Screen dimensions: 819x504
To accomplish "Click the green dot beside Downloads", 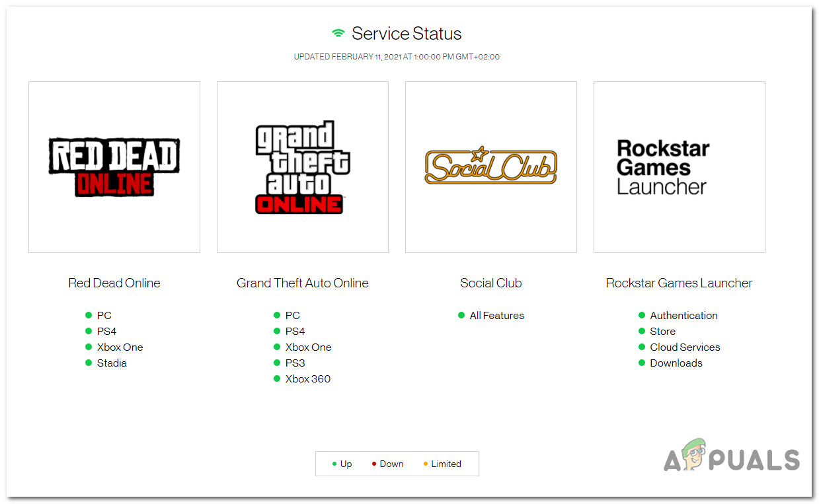I will click(x=642, y=363).
